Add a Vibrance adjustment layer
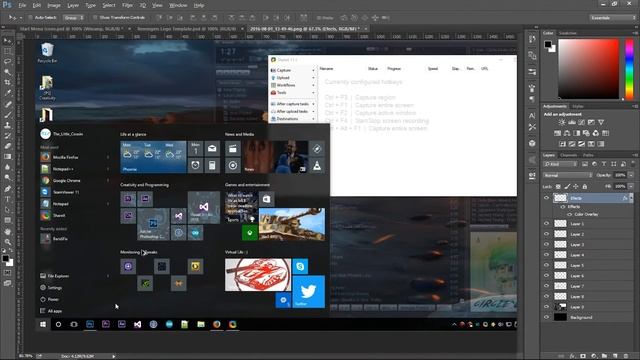640x360 pixels. point(601,122)
